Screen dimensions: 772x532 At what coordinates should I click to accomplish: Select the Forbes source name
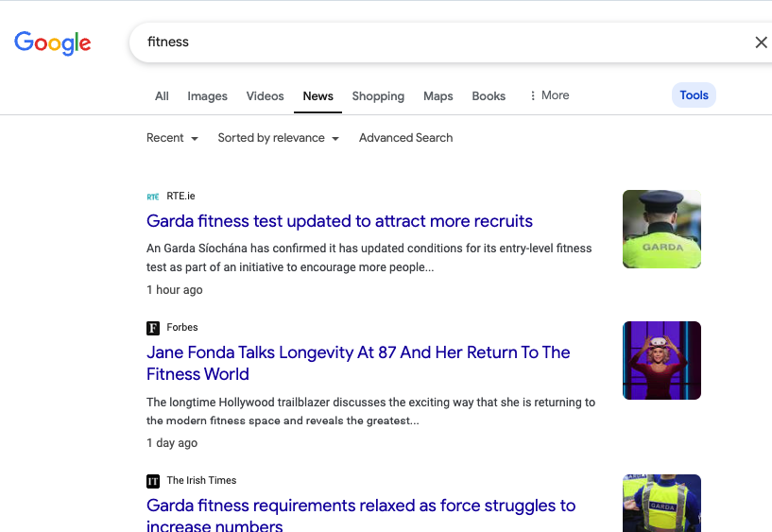tap(182, 327)
